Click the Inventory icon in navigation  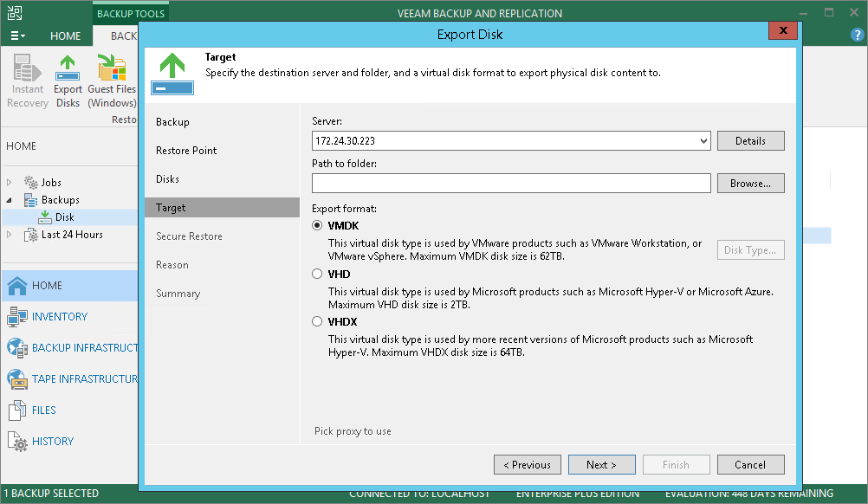[17, 317]
